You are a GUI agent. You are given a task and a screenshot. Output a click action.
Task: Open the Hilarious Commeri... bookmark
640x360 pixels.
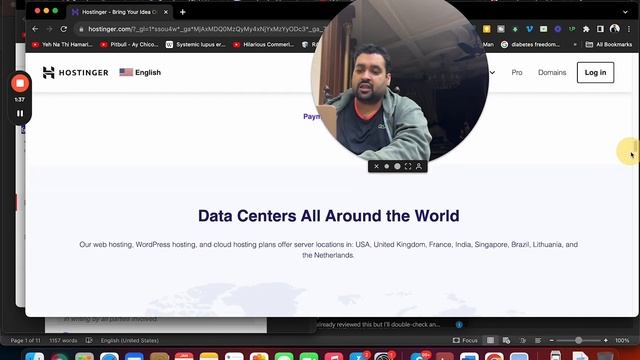tap(263, 44)
